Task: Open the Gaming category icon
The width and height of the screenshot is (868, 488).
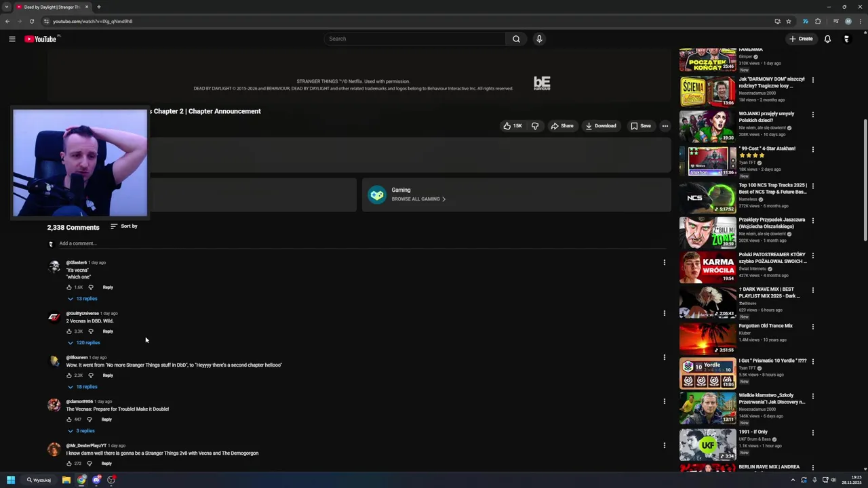Action: (x=377, y=195)
